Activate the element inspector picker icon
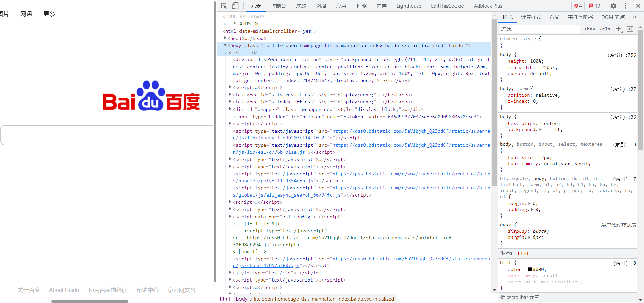 click(x=224, y=6)
